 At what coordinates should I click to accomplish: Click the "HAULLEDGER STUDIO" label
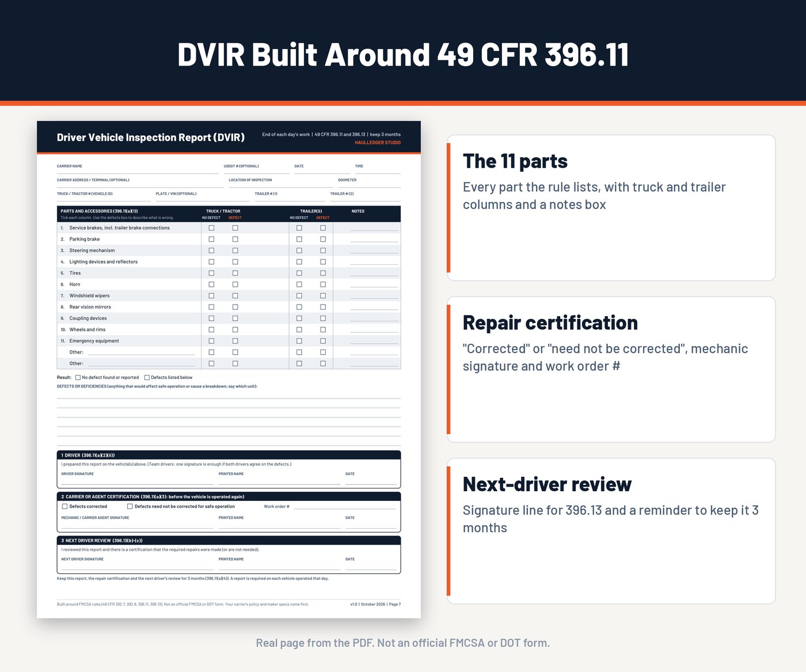tap(378, 143)
